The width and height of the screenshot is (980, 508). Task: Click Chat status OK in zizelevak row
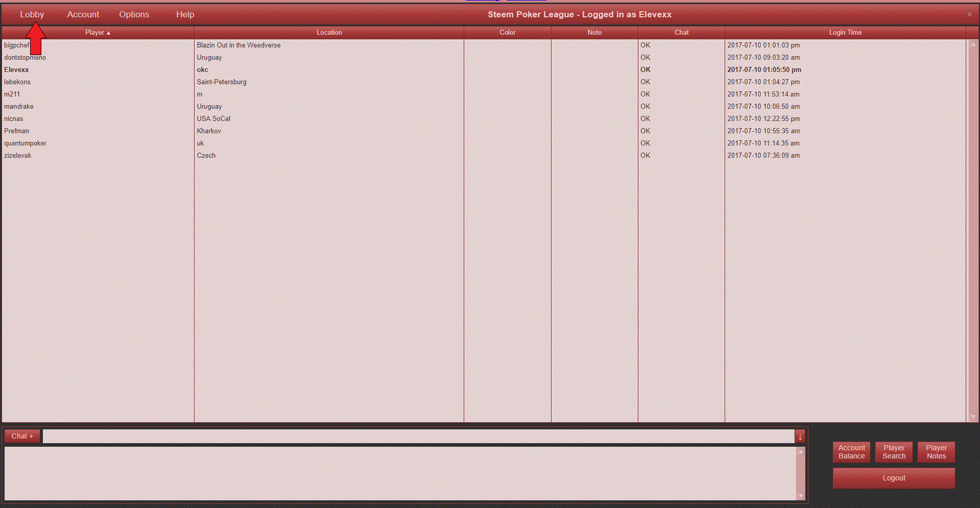click(x=646, y=155)
